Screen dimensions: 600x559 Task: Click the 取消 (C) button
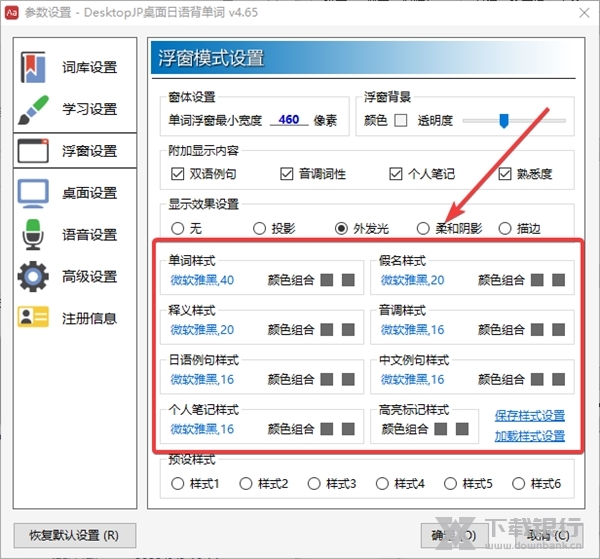coord(551,535)
